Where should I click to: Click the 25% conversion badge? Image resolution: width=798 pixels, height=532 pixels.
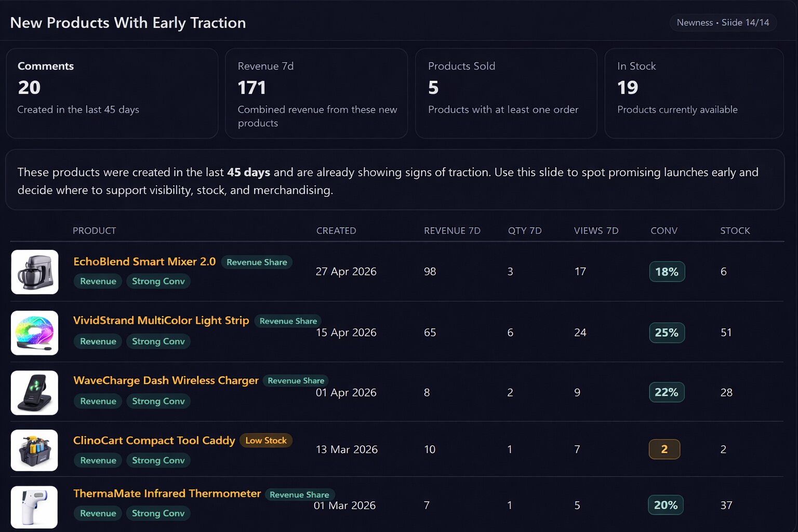pyautogui.click(x=667, y=332)
